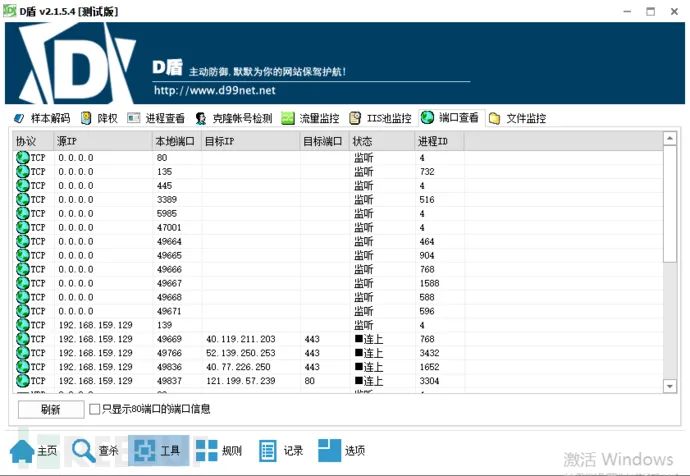
Task: Select globe icon of port 47001 row
Action: (22, 227)
